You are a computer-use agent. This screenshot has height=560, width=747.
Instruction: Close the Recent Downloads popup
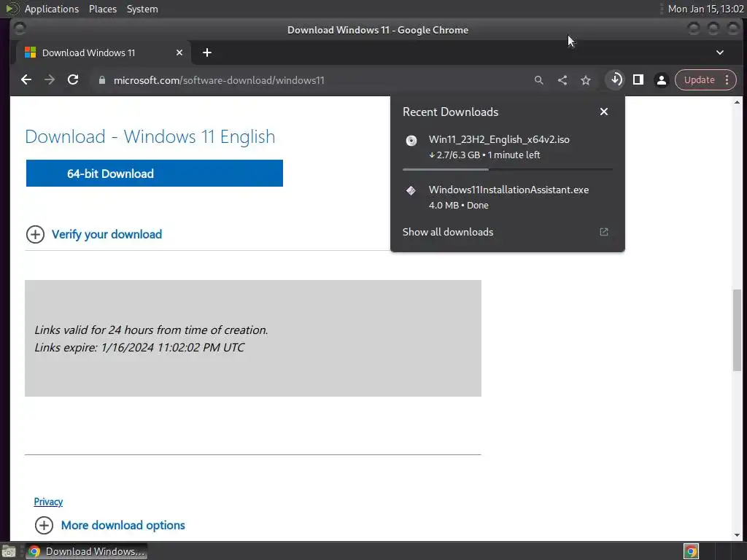point(604,112)
